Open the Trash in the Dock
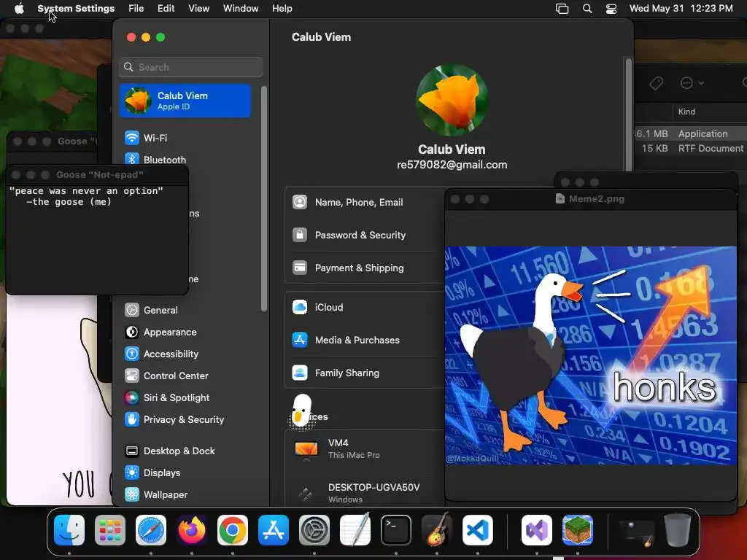 click(x=678, y=530)
